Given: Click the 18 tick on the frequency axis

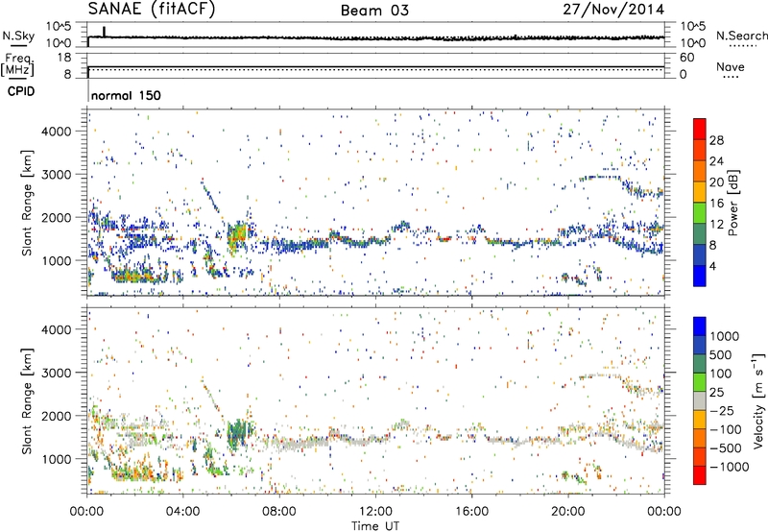Looking at the screenshot, I should click(64, 58).
